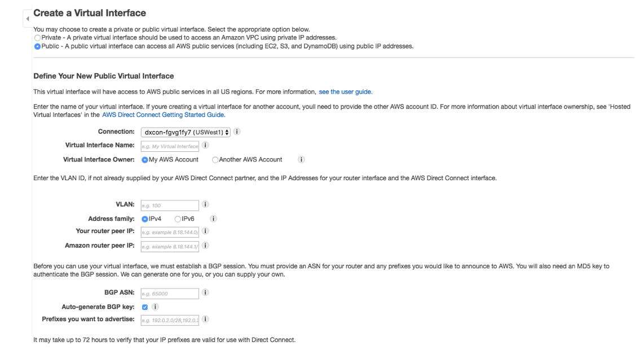Click info icon beside Virtual Interface Name
This screenshot has width=644, height=350.
click(205, 146)
